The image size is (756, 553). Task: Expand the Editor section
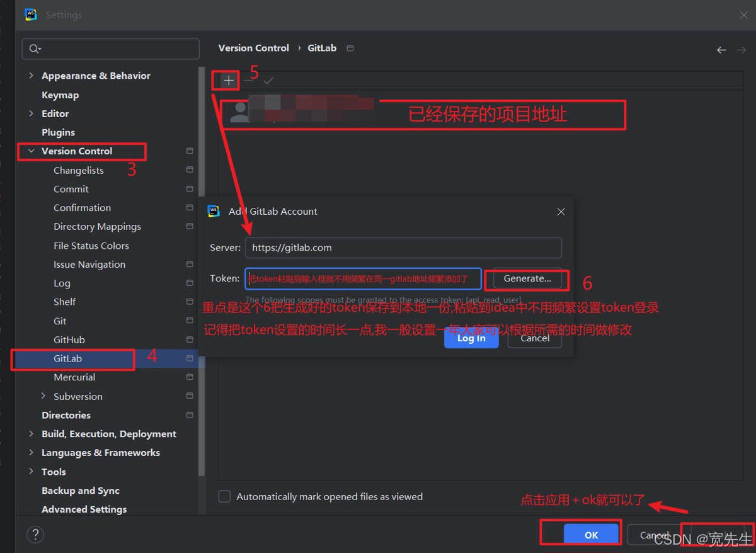(x=31, y=113)
